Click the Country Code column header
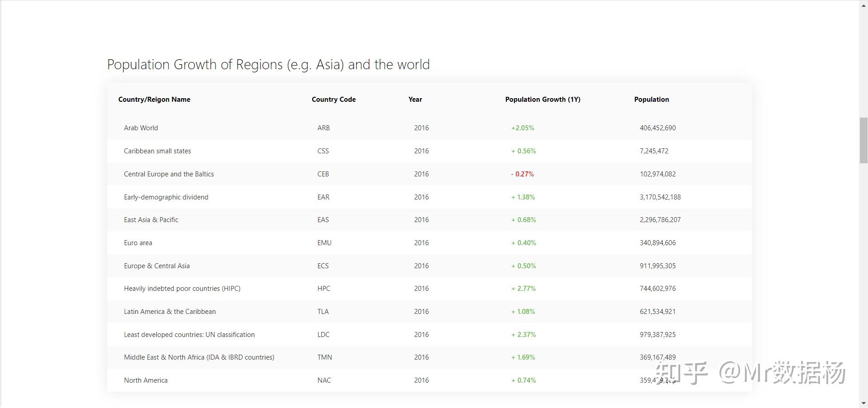868x408 pixels. [x=334, y=100]
